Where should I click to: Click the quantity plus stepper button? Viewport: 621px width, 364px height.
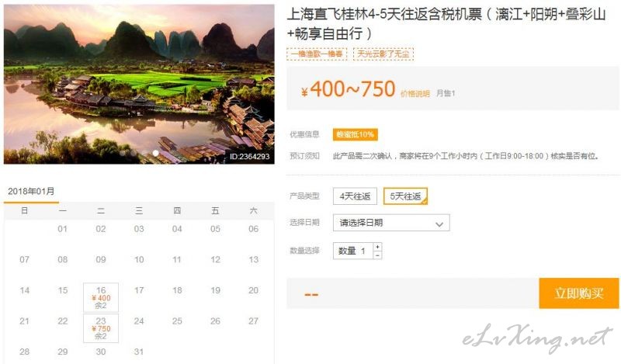pos(377,247)
